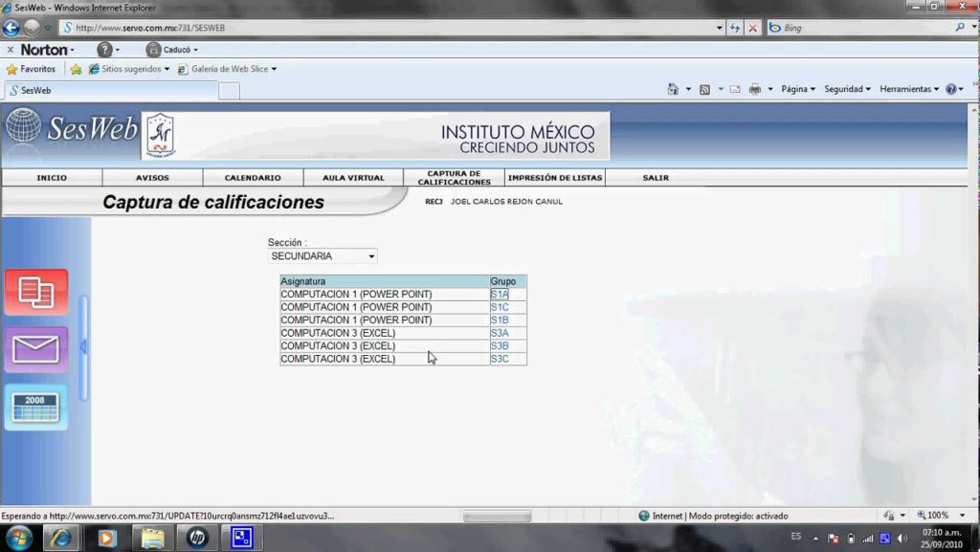Open the zoom level 100% dropdown
Viewport: 980px width, 552px height.
938,516
